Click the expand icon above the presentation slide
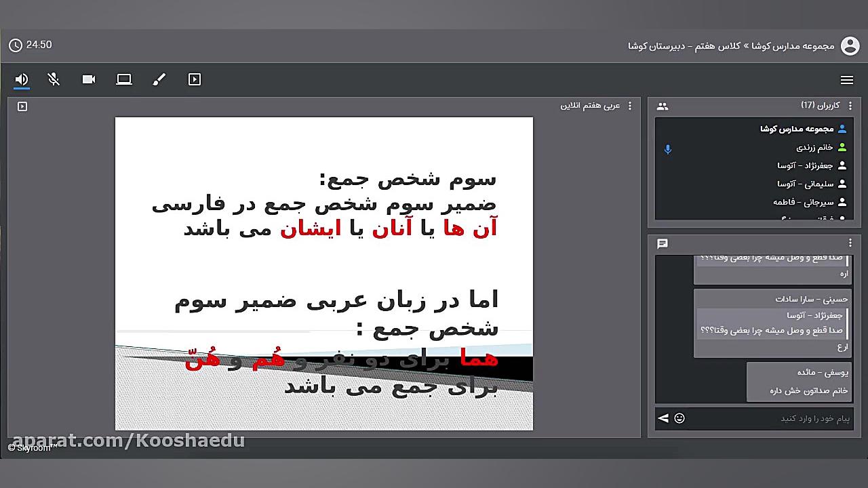Screen dimensions: 868x488 pyautogui.click(x=22, y=106)
